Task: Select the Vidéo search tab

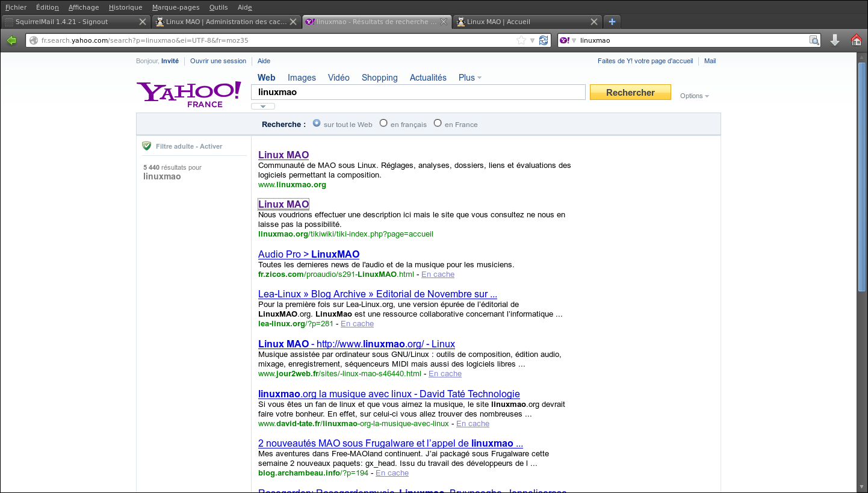Action: [339, 78]
